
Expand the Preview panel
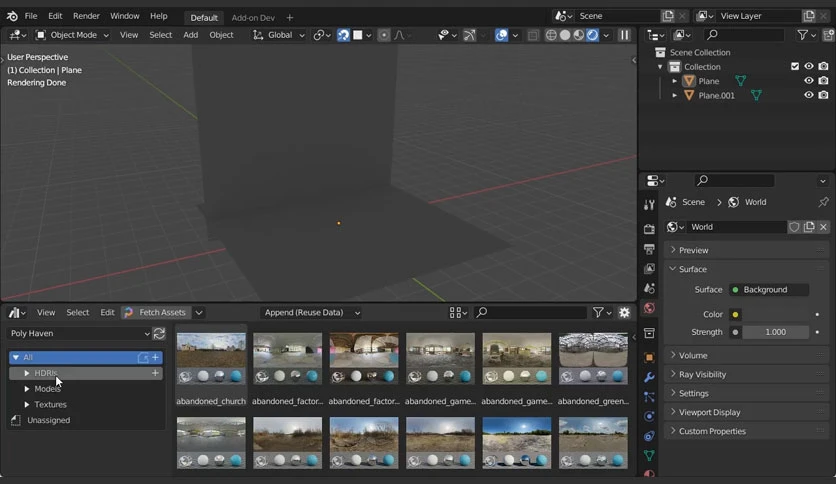[746, 250]
